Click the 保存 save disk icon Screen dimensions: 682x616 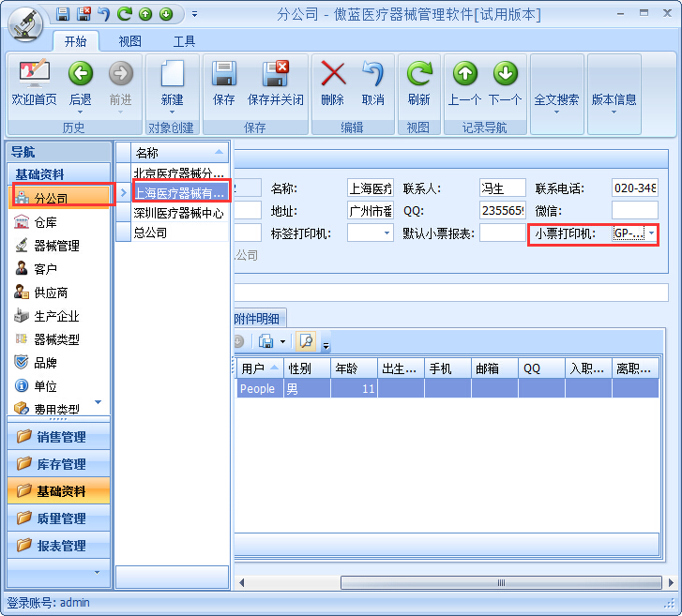click(224, 75)
